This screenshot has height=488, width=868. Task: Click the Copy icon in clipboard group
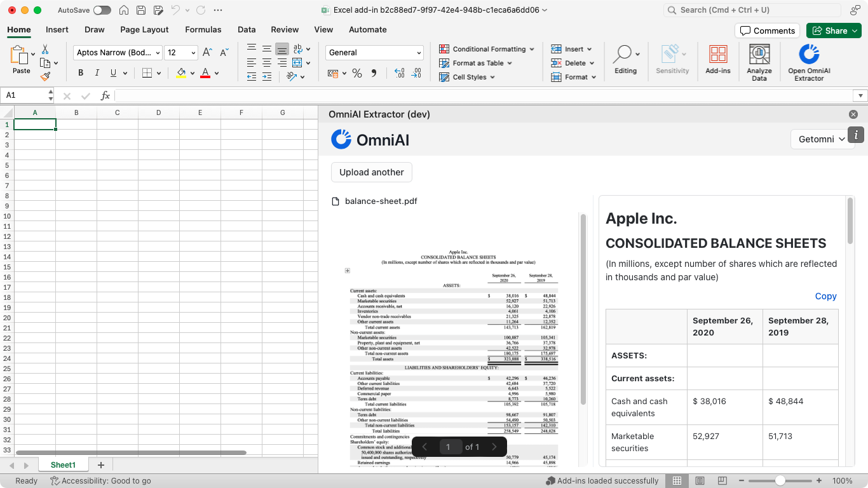click(45, 63)
